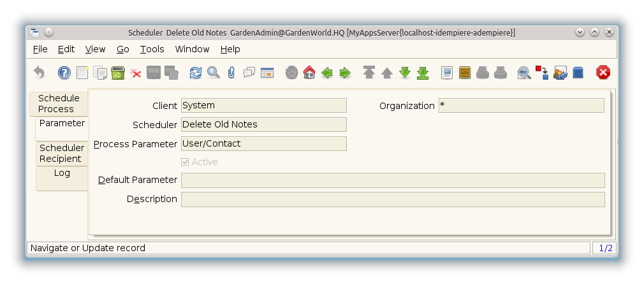644x283 pixels.
Task: Open the Tools menu
Action: click(152, 49)
